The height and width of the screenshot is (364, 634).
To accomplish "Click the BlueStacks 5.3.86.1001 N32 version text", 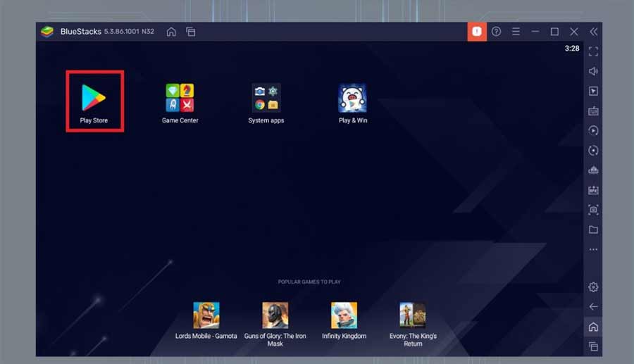I will (x=107, y=32).
